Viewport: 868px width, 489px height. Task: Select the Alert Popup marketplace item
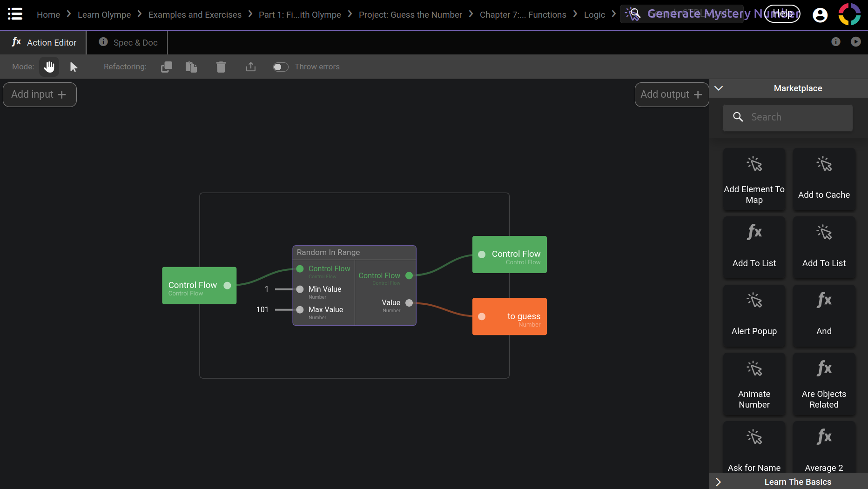pos(754,316)
